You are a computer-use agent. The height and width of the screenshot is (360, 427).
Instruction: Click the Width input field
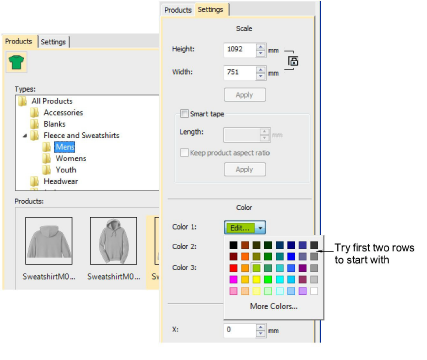tap(240, 73)
